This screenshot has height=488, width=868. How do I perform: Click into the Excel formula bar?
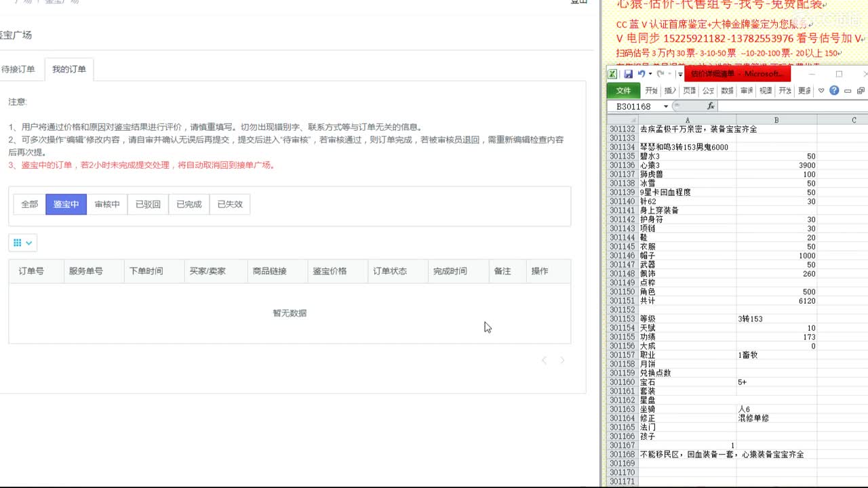pos(793,106)
